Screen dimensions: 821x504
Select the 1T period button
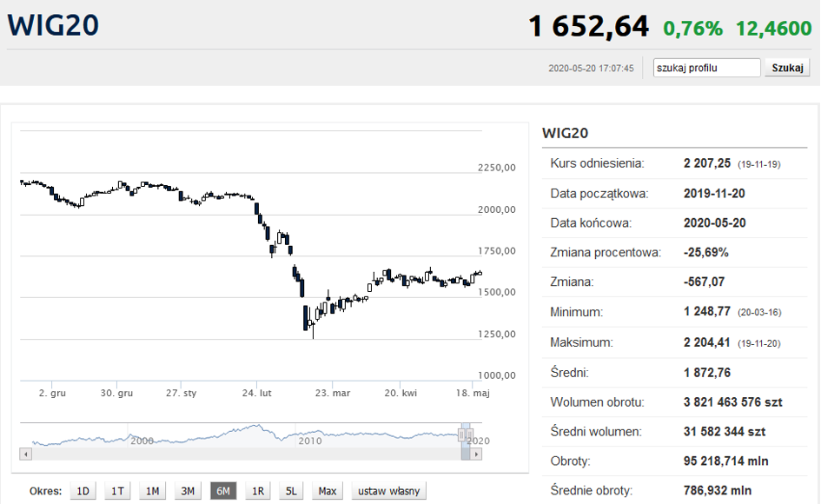(117, 491)
